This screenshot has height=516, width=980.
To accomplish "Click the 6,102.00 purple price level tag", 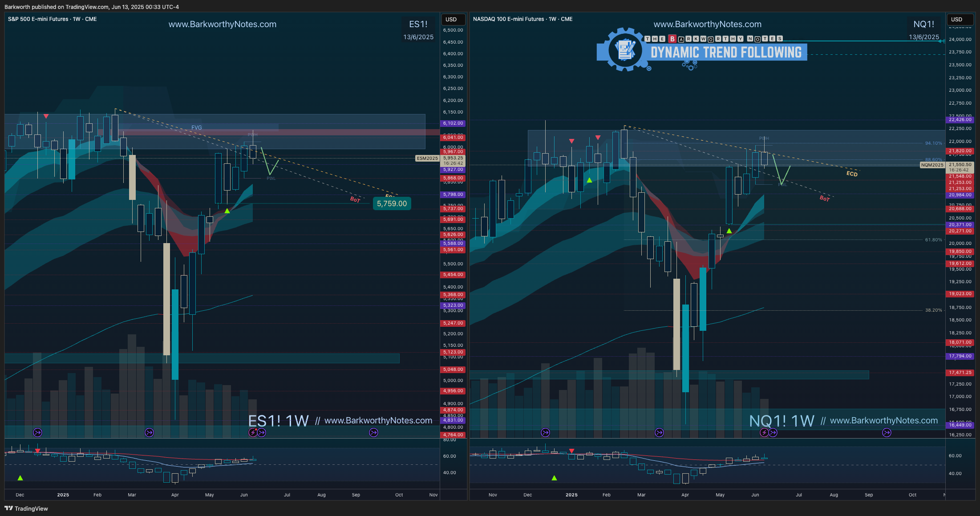I will tap(453, 123).
